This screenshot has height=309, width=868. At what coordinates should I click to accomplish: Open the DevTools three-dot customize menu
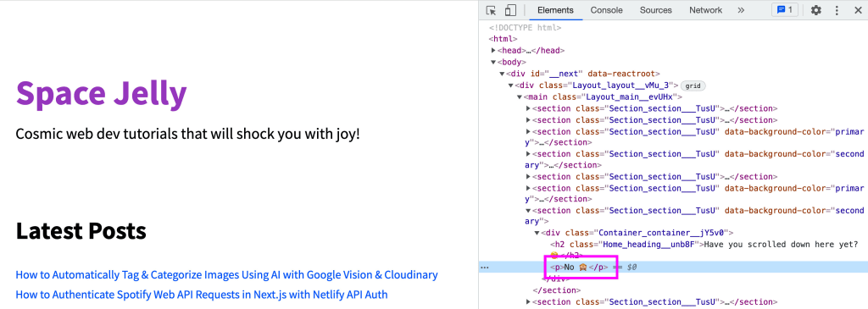pyautogui.click(x=837, y=10)
